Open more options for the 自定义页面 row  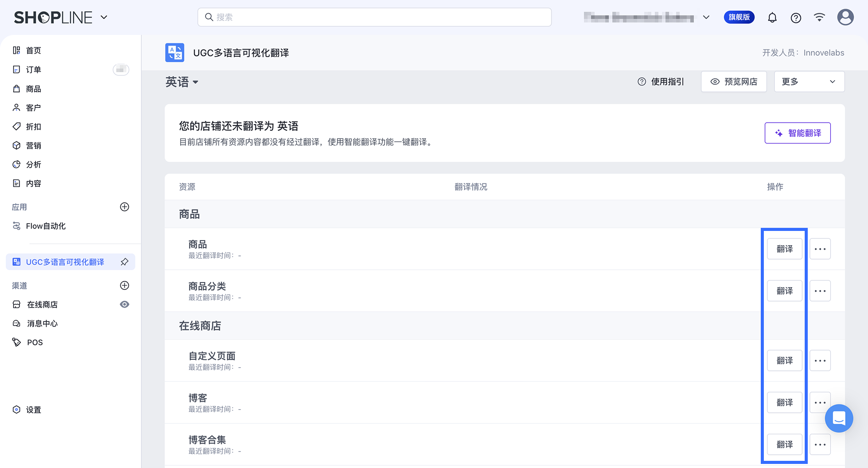pyautogui.click(x=820, y=361)
